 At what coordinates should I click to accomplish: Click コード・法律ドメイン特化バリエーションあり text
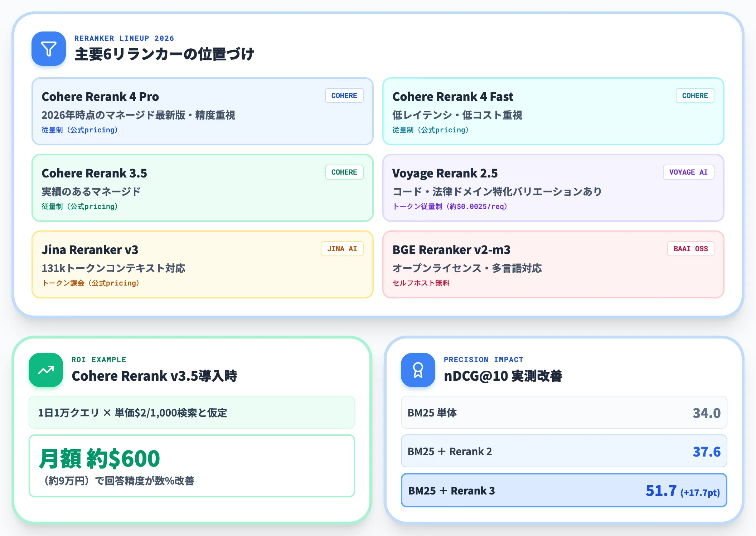coord(497,192)
